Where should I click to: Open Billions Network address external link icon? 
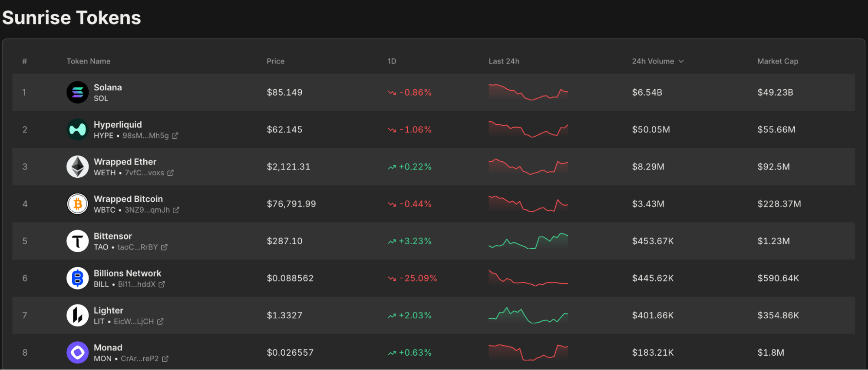click(x=162, y=284)
